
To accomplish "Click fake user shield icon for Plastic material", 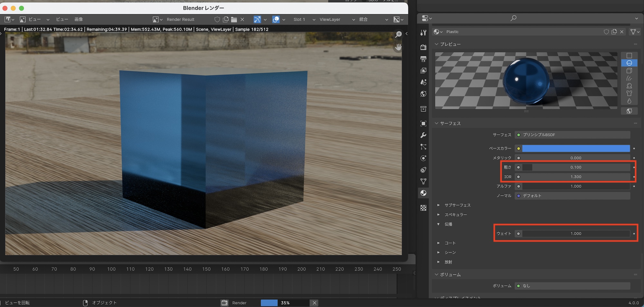I will (606, 32).
